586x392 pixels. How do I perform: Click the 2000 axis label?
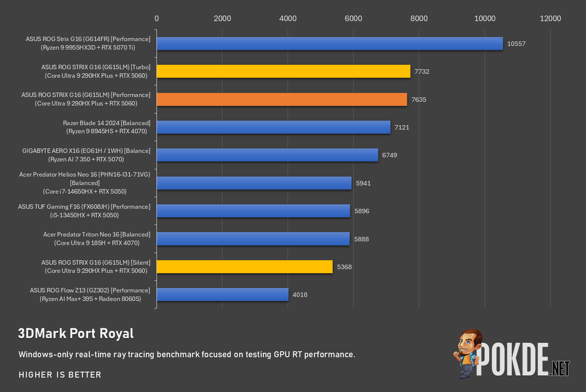(222, 19)
